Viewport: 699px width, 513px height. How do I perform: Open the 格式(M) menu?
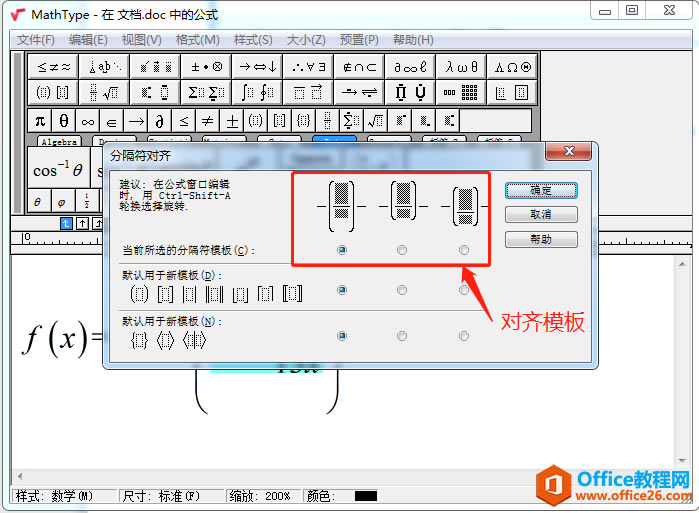click(x=197, y=40)
